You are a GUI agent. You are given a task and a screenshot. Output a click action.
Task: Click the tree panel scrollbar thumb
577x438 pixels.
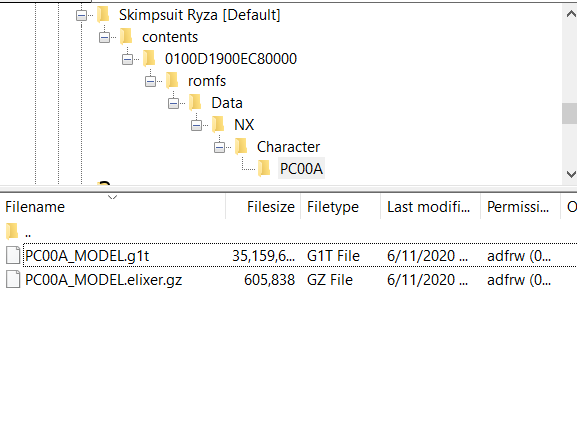point(570,113)
